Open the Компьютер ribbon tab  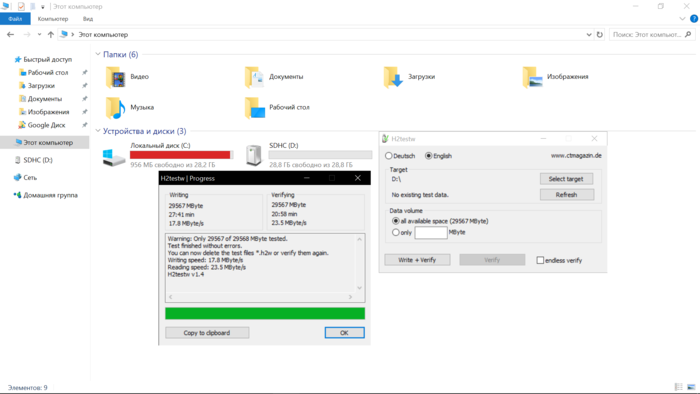[53, 19]
